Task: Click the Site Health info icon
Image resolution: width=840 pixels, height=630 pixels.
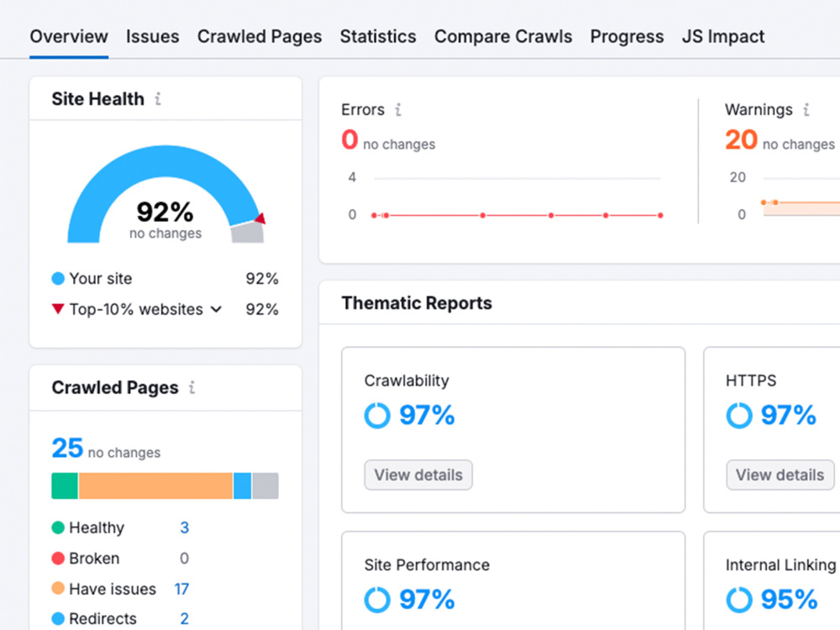Action: coord(158,99)
